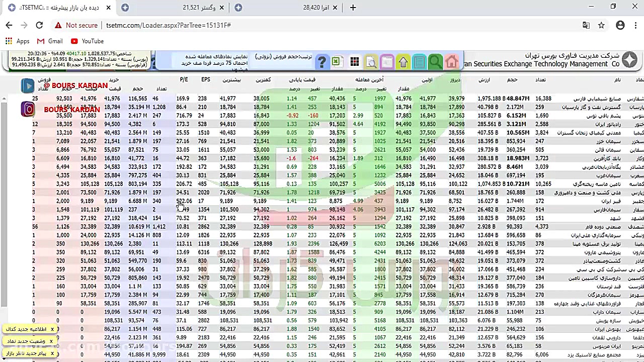Sort by the بیشترین column header

[x=231, y=79]
